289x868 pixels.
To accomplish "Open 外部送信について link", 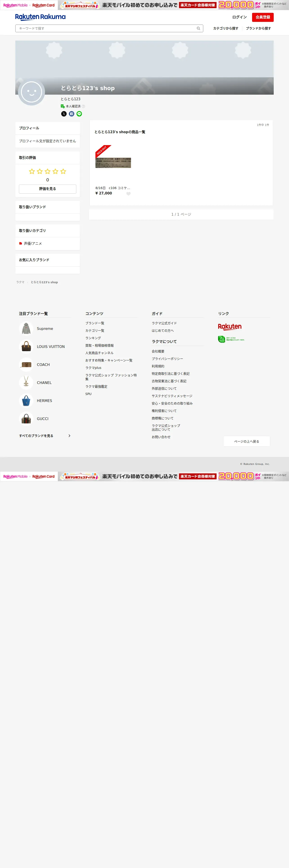I will tap(164, 388).
